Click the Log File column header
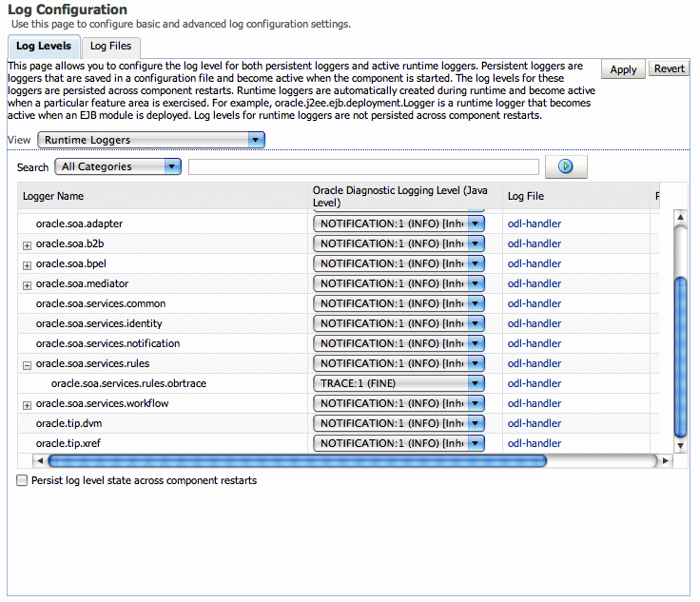The width and height of the screenshot is (700, 602). pyautogui.click(x=576, y=196)
